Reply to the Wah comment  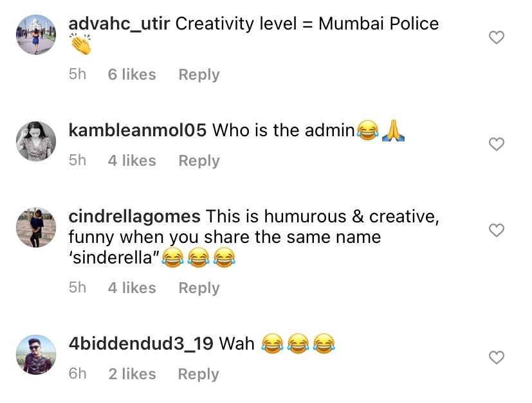pyautogui.click(x=199, y=374)
